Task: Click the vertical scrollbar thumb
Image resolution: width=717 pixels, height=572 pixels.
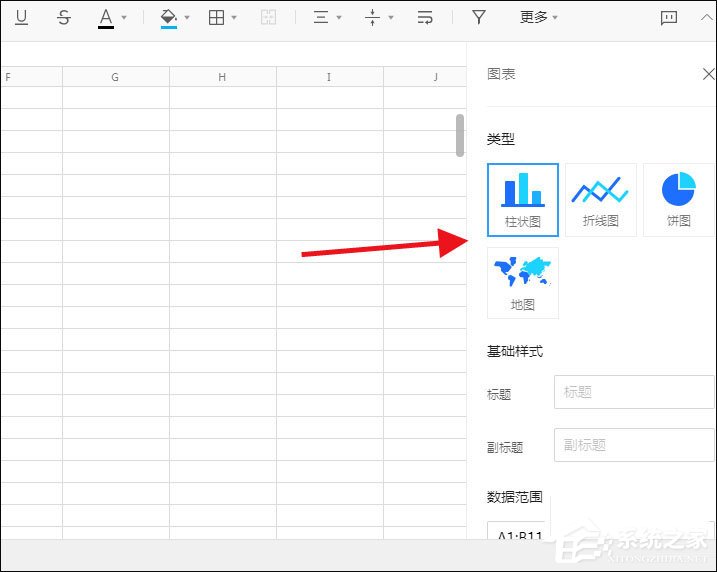Action: [x=460, y=135]
